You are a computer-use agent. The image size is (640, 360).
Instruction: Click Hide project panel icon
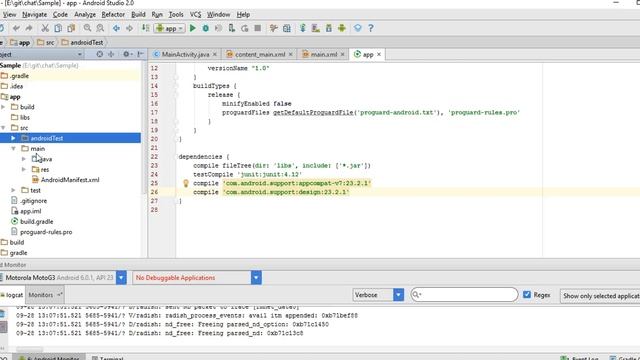[x=140, y=54]
